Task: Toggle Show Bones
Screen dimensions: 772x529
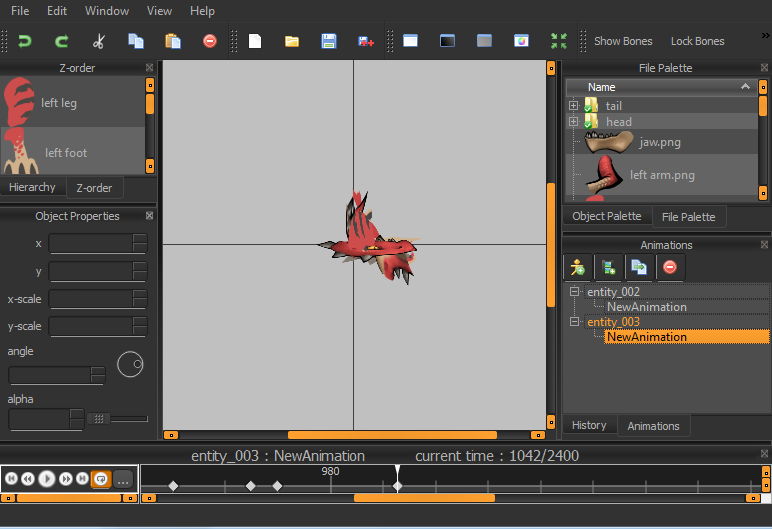Action: tap(623, 41)
